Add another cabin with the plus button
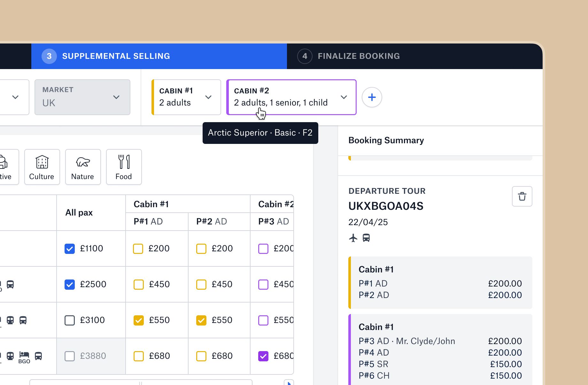Image resolution: width=588 pixels, height=385 pixels. click(372, 97)
